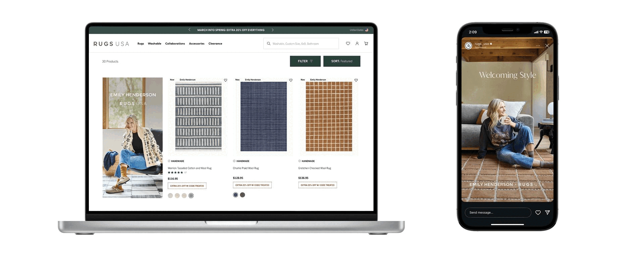Click promo code tag under $128.95
644x258 pixels.
pyautogui.click(x=252, y=185)
